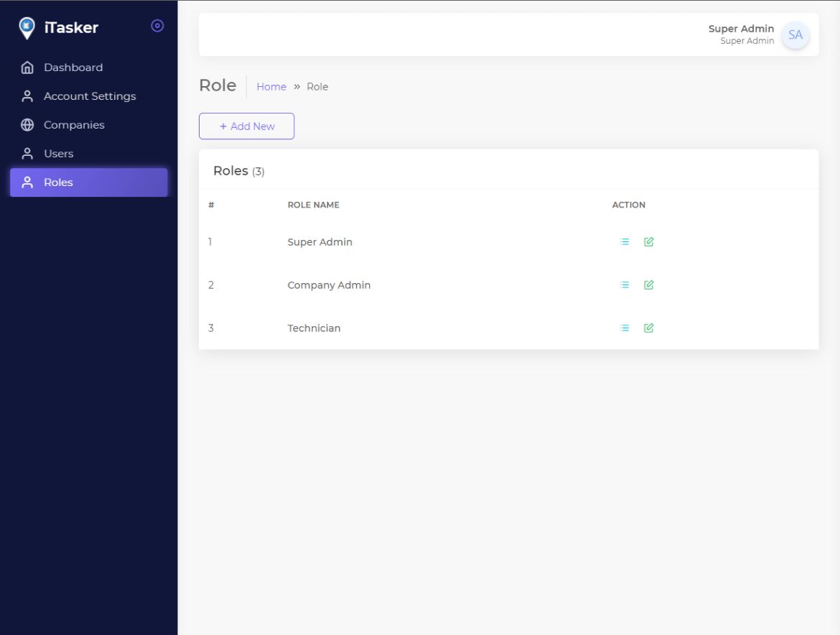Click the Super Admin role name cell
This screenshot has height=635, width=840.
click(319, 242)
